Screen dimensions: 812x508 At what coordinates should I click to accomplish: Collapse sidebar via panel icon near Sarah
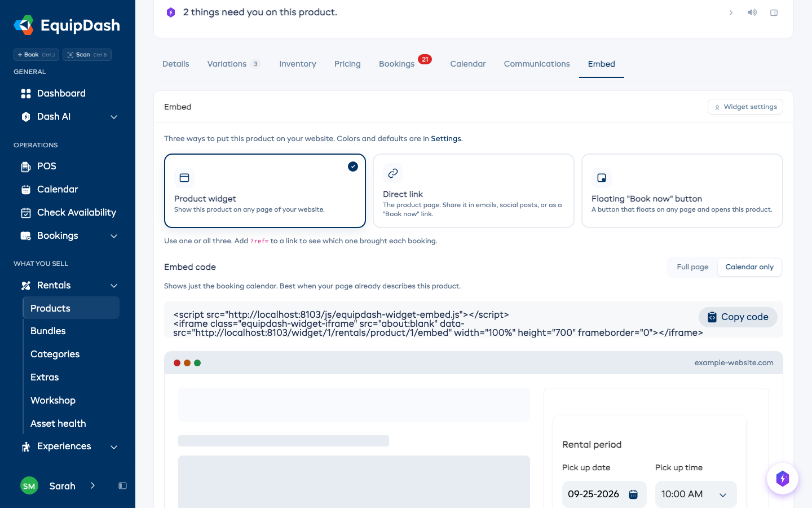click(122, 486)
